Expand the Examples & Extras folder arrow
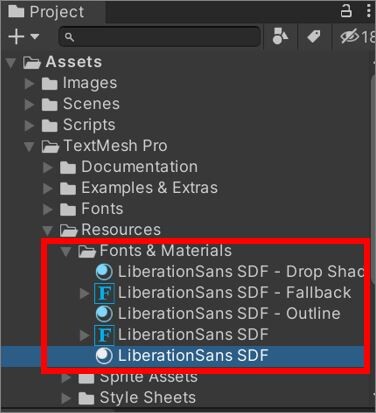The image size is (376, 413). tap(48, 188)
